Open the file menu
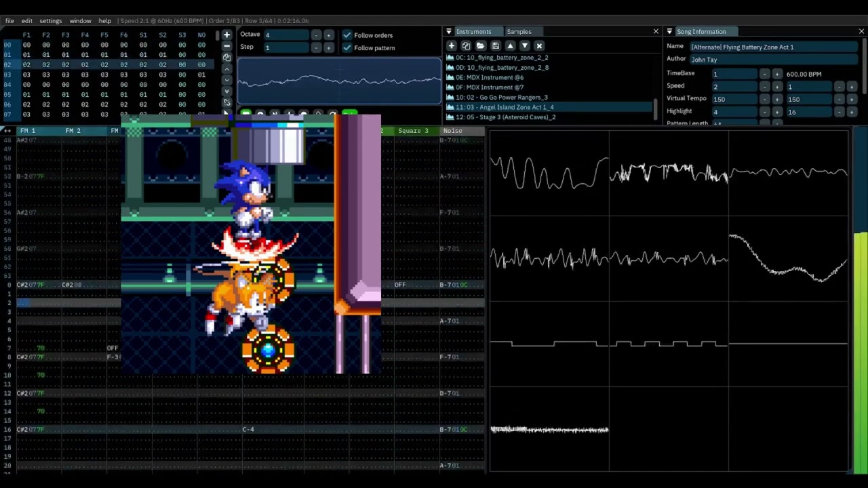The image size is (868, 488). click(x=9, y=21)
